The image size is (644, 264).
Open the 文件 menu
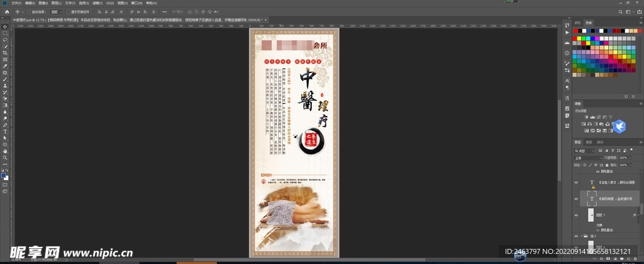coord(16,3)
